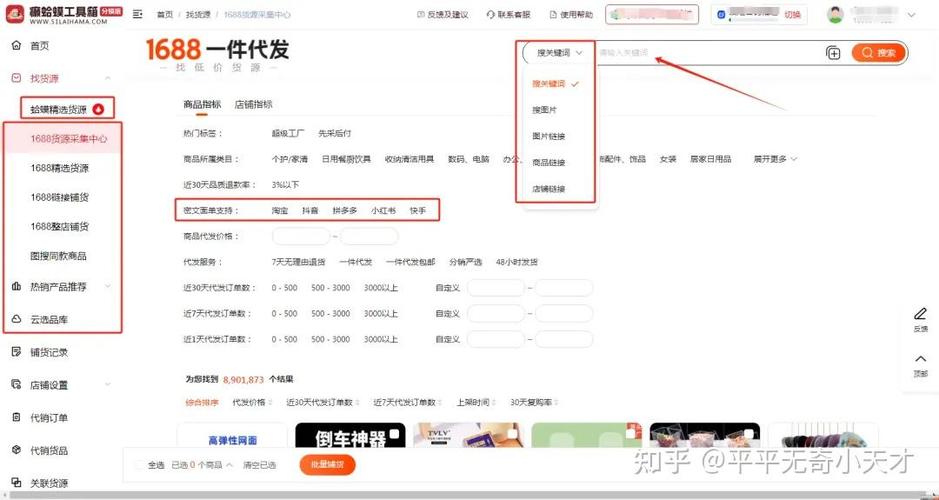This screenshot has width=939, height=500.
Task: Tick checkbox on TVLV product card
Action: (x=511, y=433)
